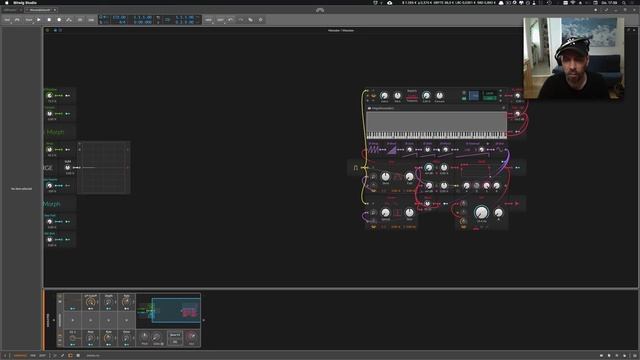Click the Glide knob in device panel
Image resolution: width=640 pixels, height=360 pixels.
click(157, 337)
